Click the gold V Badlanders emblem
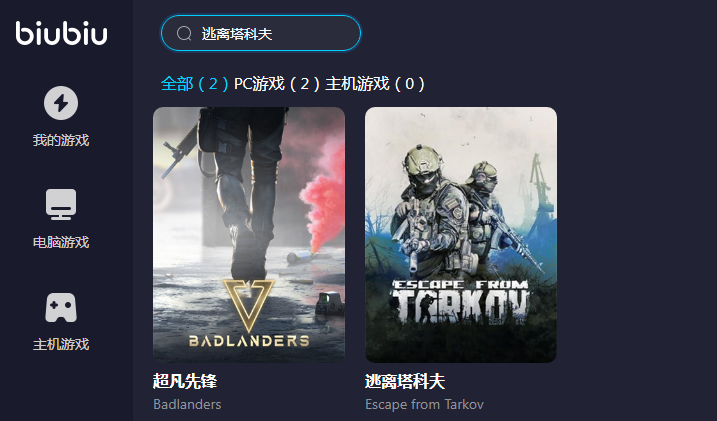Image resolution: width=717 pixels, height=421 pixels. coord(249,305)
